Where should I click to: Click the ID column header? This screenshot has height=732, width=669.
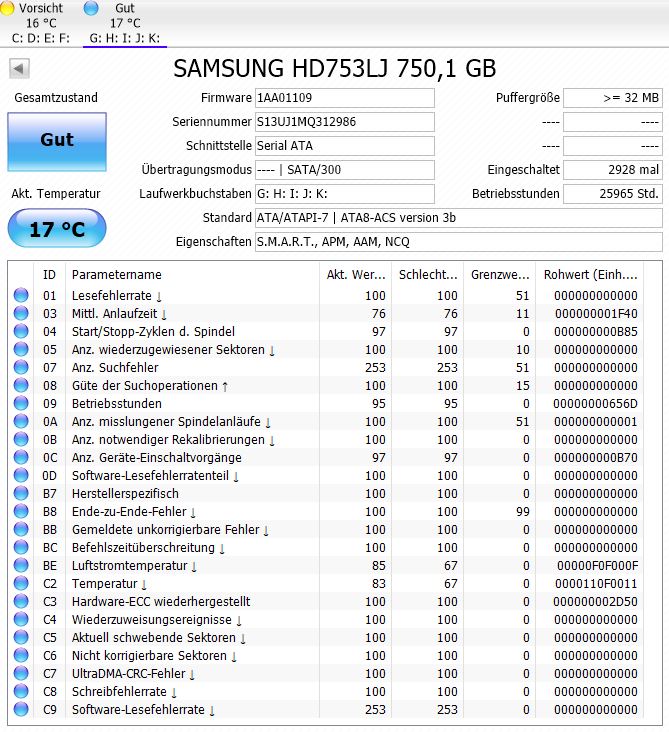click(x=49, y=274)
